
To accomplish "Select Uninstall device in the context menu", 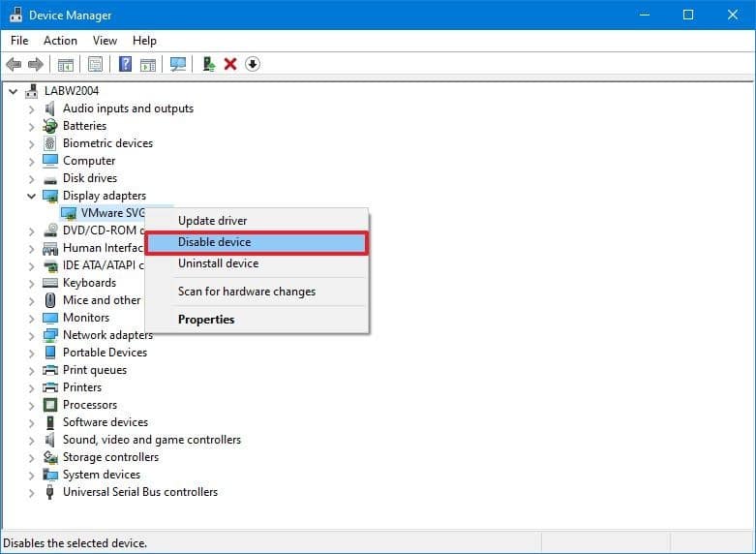I will (x=218, y=263).
